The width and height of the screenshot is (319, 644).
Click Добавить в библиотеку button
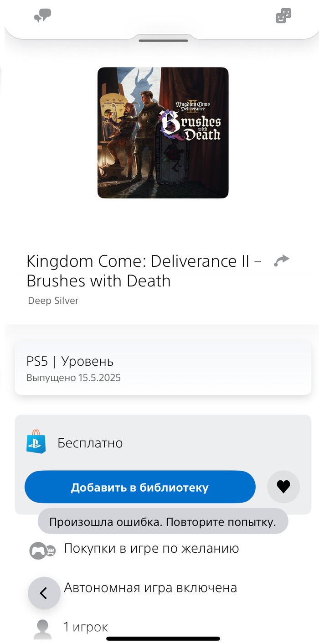click(140, 487)
